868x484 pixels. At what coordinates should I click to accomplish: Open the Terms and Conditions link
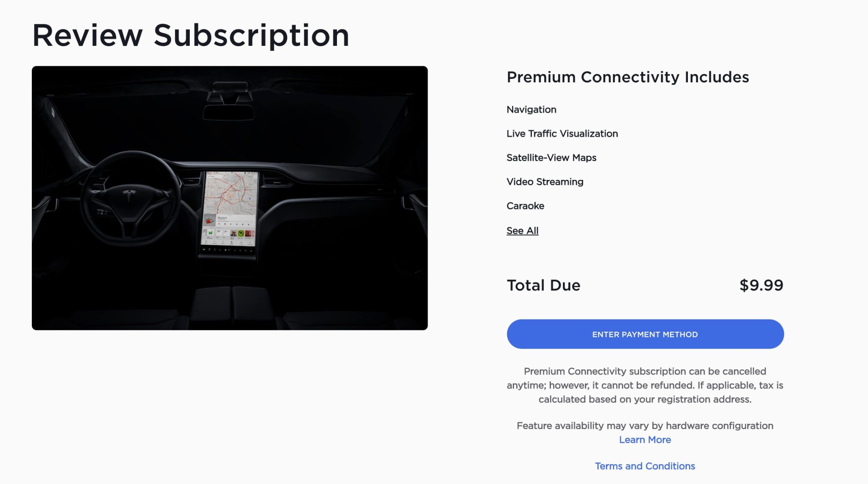point(645,466)
